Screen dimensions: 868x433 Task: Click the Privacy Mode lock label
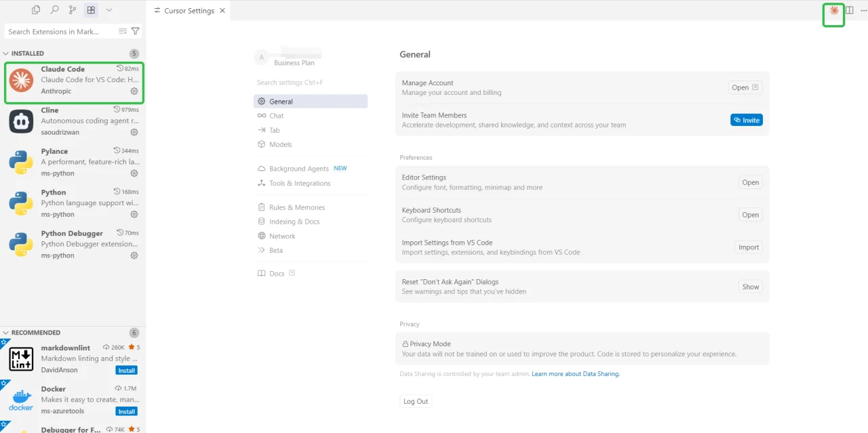(427, 344)
